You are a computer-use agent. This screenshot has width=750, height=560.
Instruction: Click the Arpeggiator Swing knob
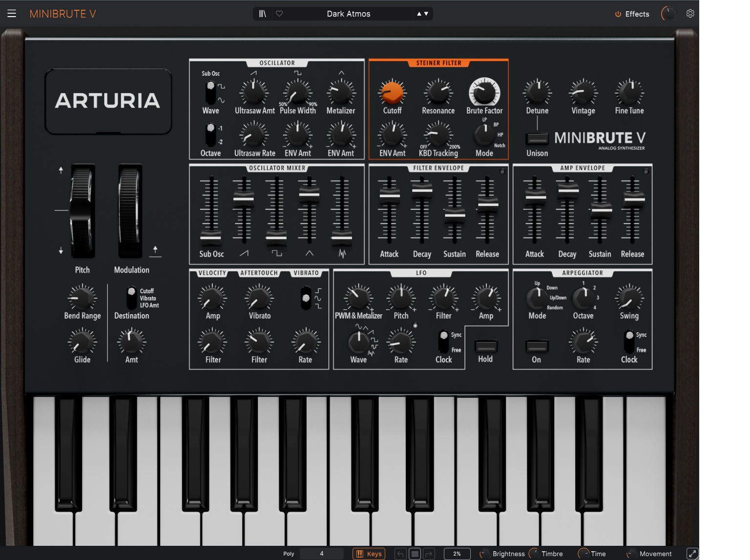pos(629,297)
